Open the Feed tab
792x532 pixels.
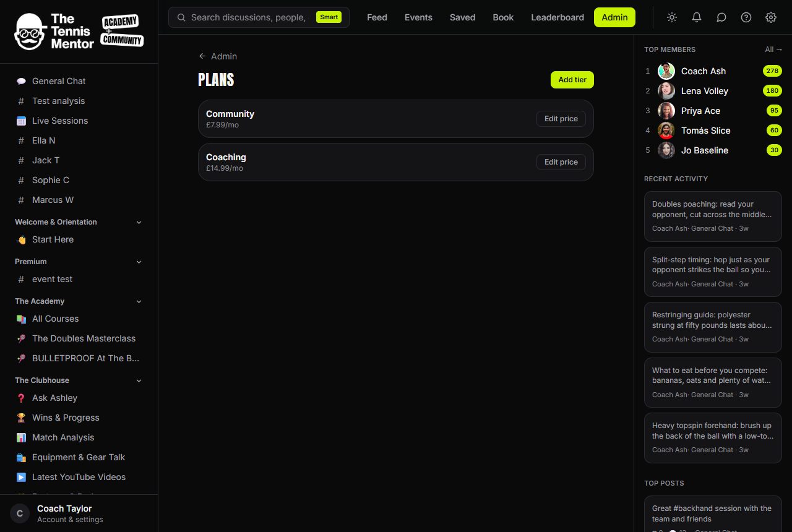point(377,17)
